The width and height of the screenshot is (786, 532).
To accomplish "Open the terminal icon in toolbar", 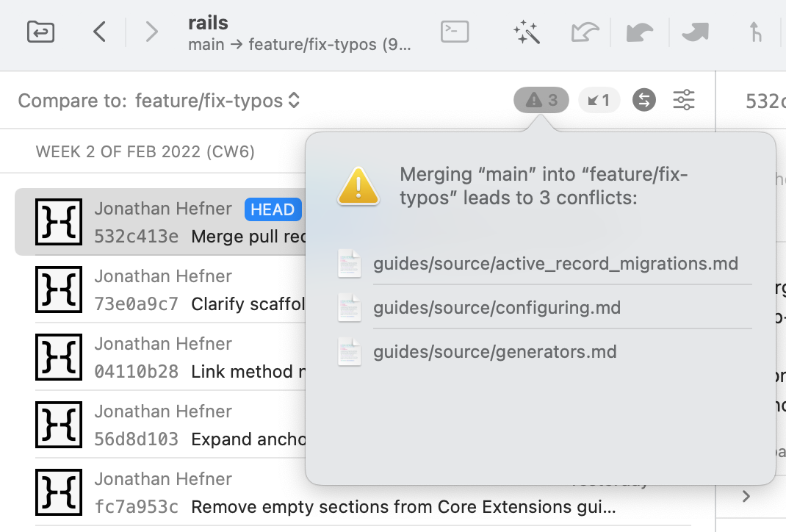I will (455, 32).
